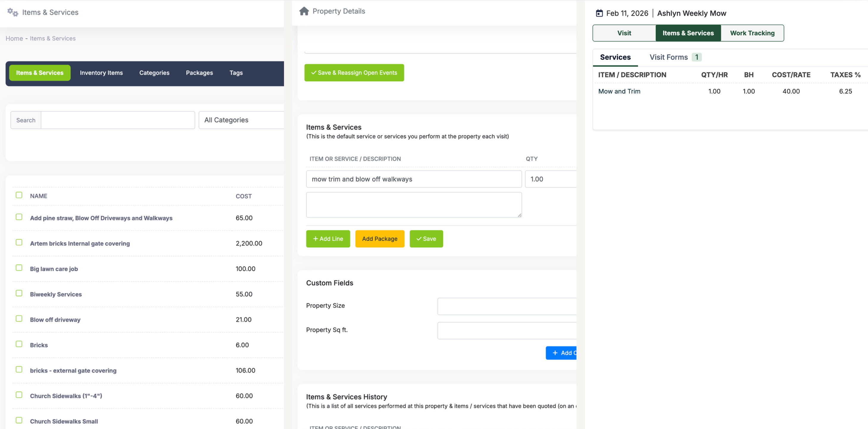Click the plus icon on the Add Line button

316,239
